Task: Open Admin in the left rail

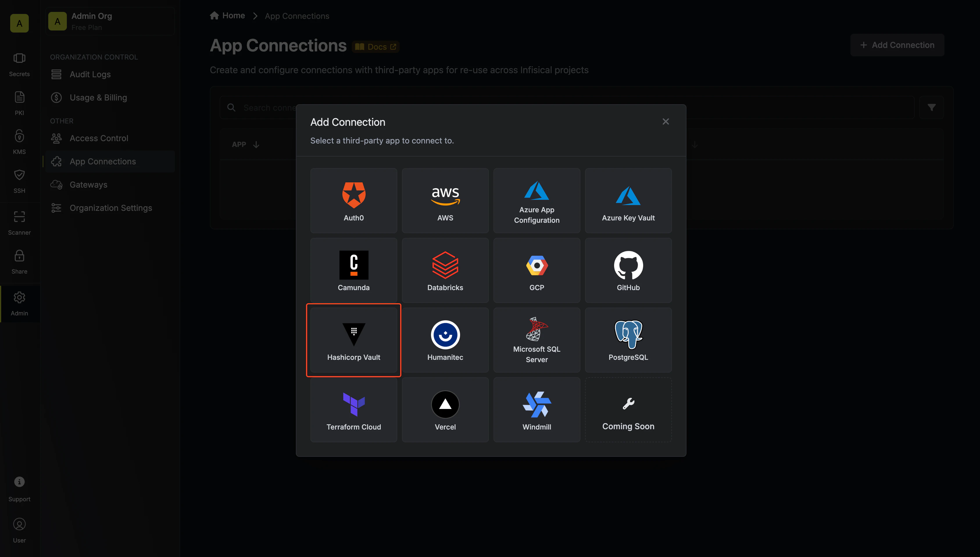Action: point(19,304)
